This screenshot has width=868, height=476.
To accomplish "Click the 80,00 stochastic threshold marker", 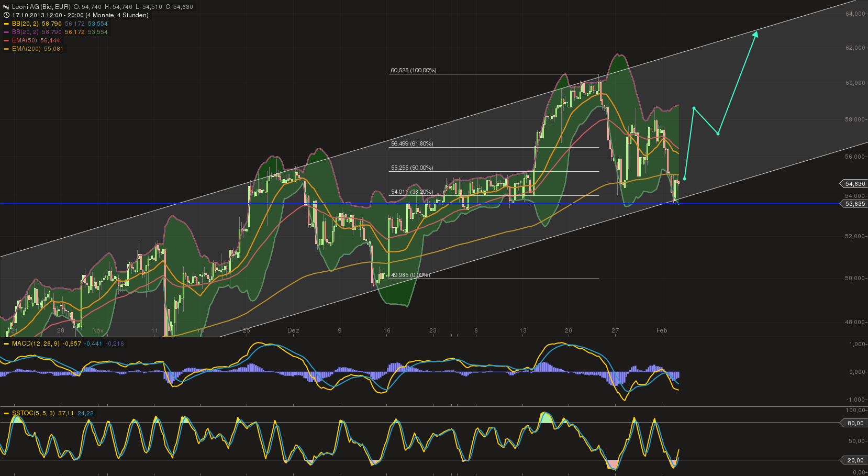I will (x=855, y=423).
